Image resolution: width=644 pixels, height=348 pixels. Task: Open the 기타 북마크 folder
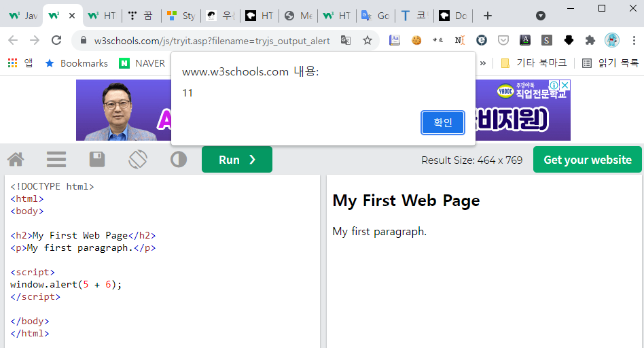tap(534, 63)
